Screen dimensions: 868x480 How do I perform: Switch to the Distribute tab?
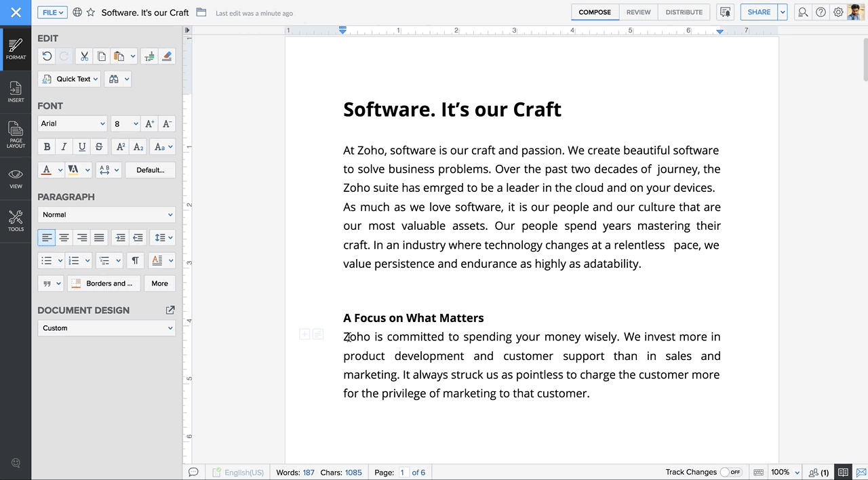(684, 12)
